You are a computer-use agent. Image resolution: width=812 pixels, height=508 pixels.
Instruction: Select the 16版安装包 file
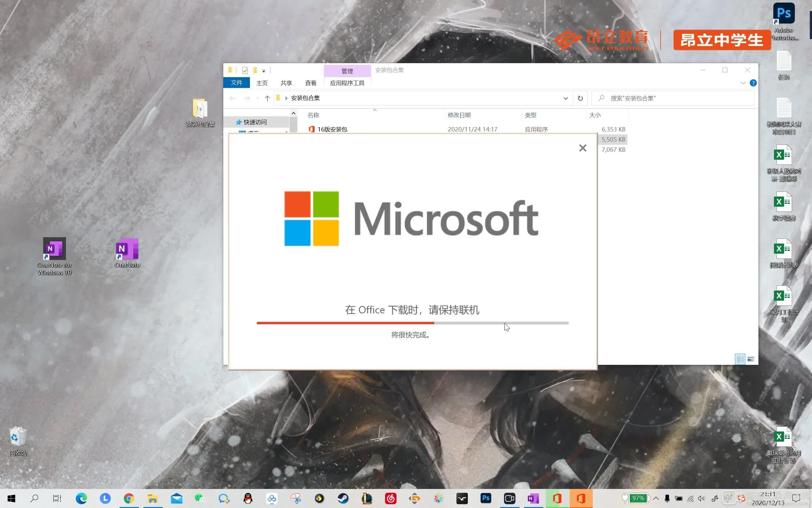[x=332, y=129]
